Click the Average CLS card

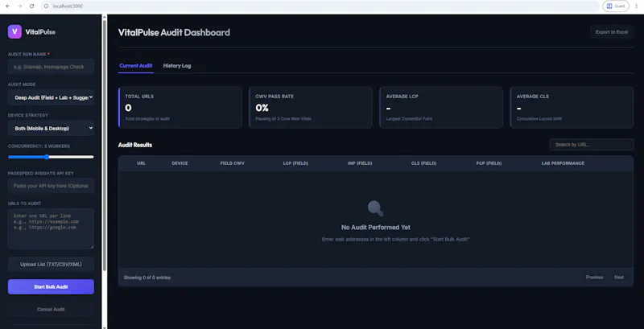pyautogui.click(x=572, y=107)
